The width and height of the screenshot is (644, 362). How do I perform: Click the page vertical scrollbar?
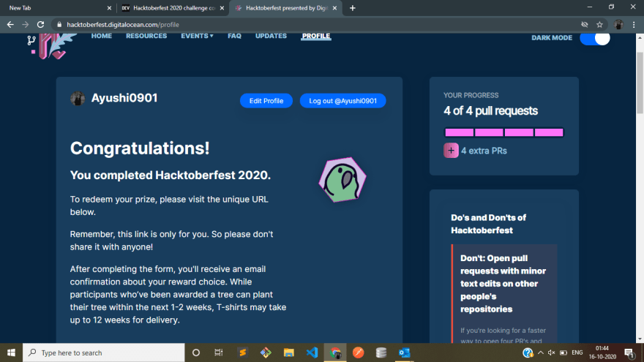[640, 83]
